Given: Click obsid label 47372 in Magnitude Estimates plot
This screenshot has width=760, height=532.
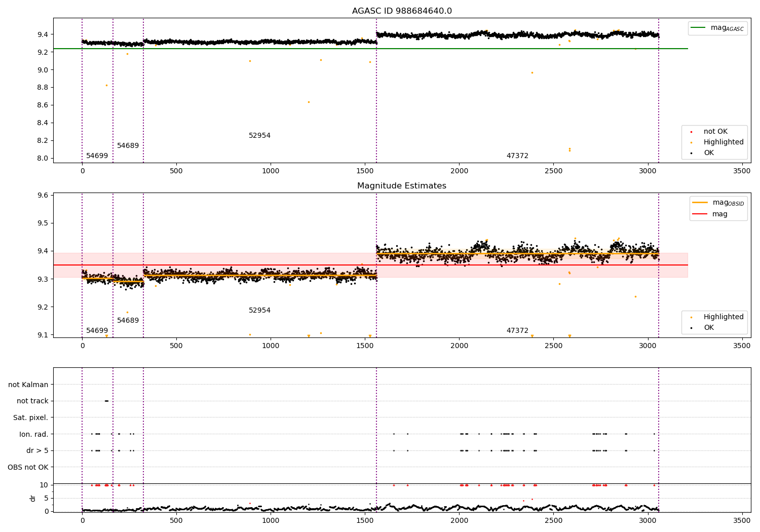Looking at the screenshot, I should [x=517, y=331].
